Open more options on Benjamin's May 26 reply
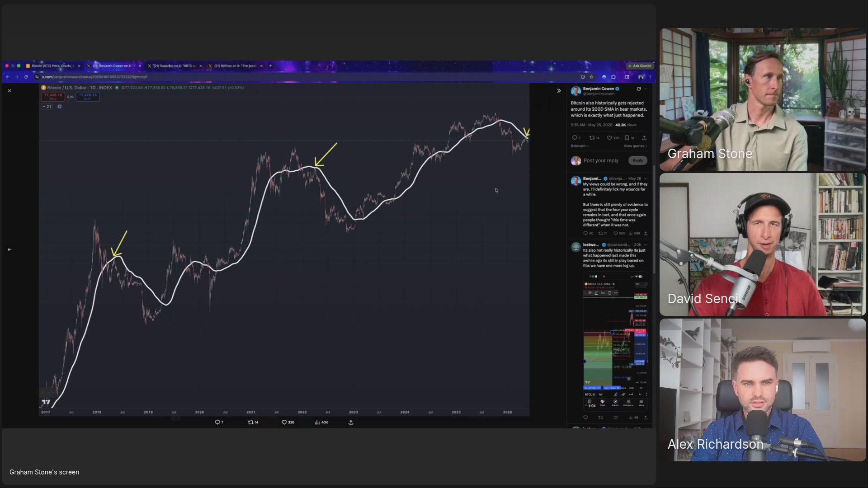The width and height of the screenshot is (868, 488). tap(646, 178)
